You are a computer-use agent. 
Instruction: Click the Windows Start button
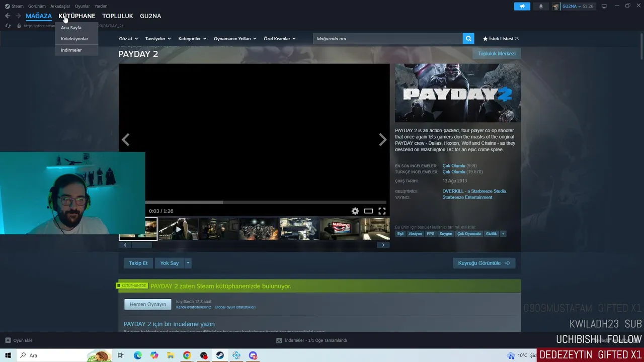tap(8, 355)
